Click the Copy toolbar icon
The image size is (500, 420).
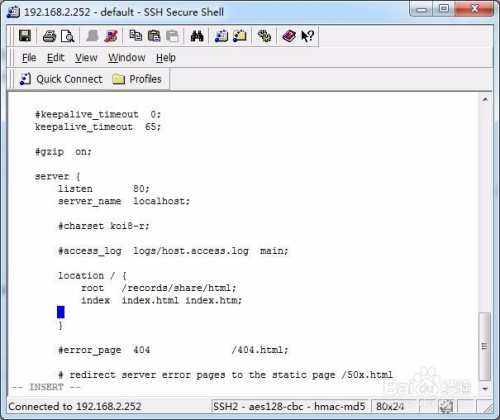click(x=135, y=35)
